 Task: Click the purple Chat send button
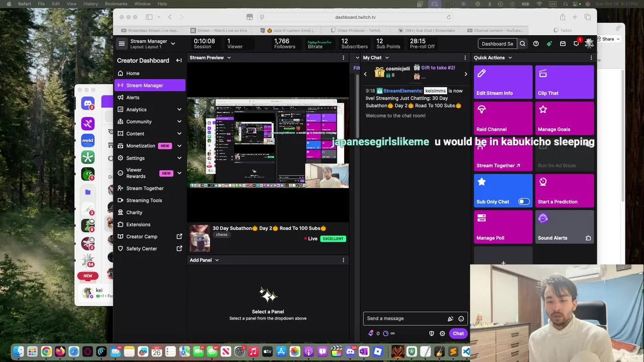pos(458,333)
